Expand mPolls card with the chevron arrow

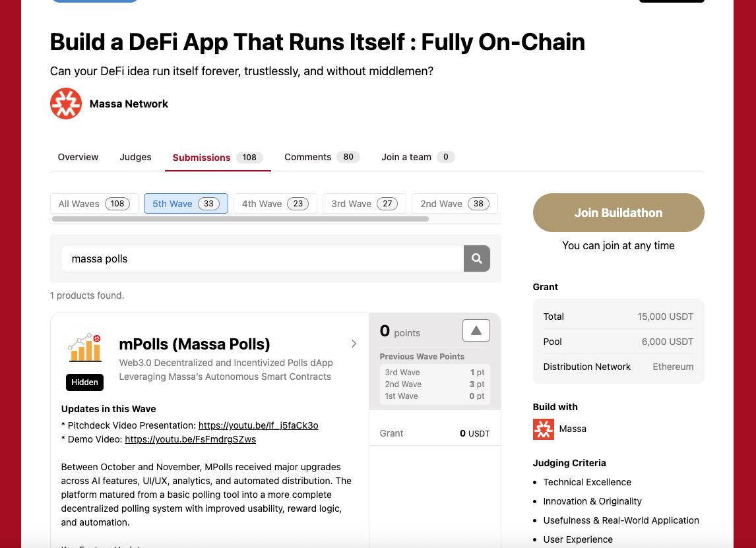coord(354,344)
